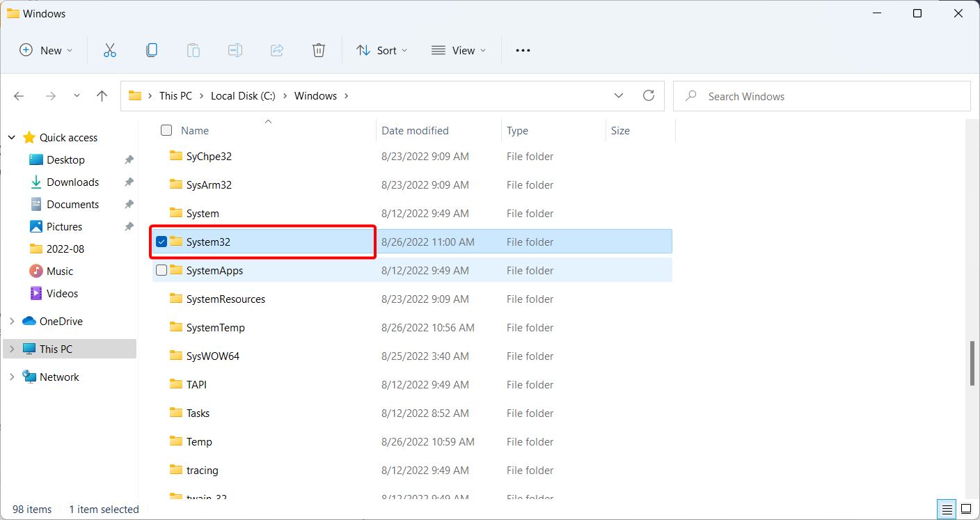Open Downloads in Quick access

pos(72,182)
